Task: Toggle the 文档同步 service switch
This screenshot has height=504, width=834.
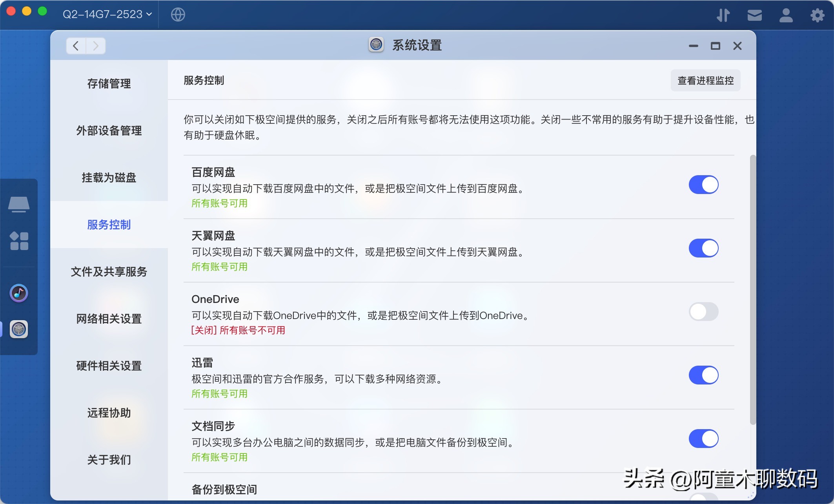Action: [x=704, y=439]
